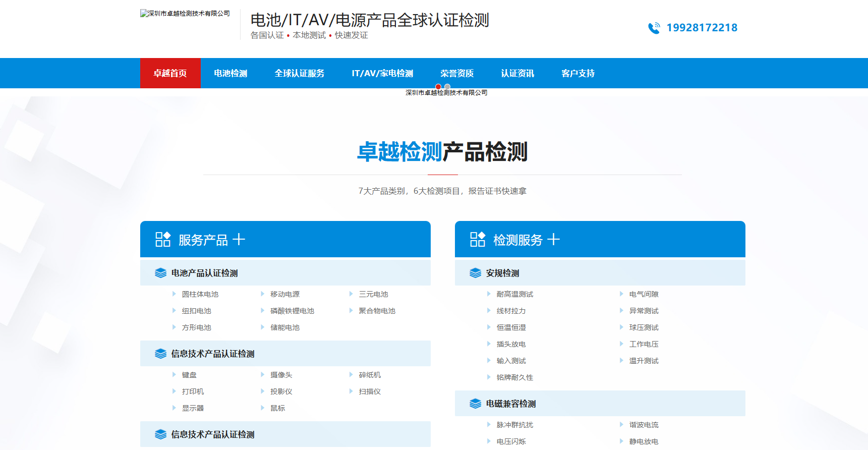
Task: Select the red active carousel dot
Action: click(438, 87)
